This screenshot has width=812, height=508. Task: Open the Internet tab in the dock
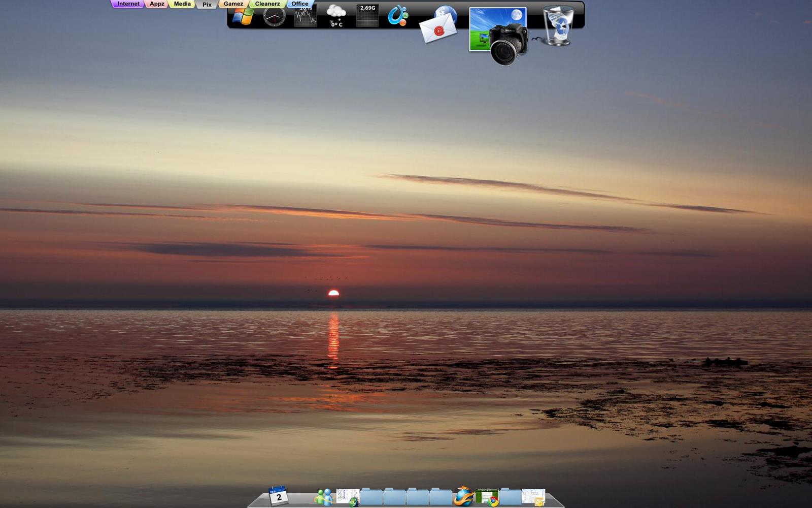pyautogui.click(x=128, y=4)
